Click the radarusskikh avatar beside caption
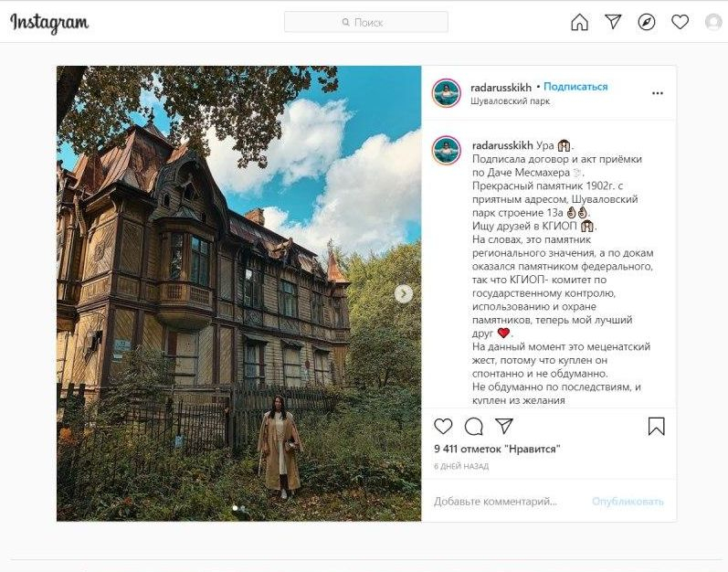Image resolution: width=728 pixels, height=572 pixels. [x=446, y=151]
